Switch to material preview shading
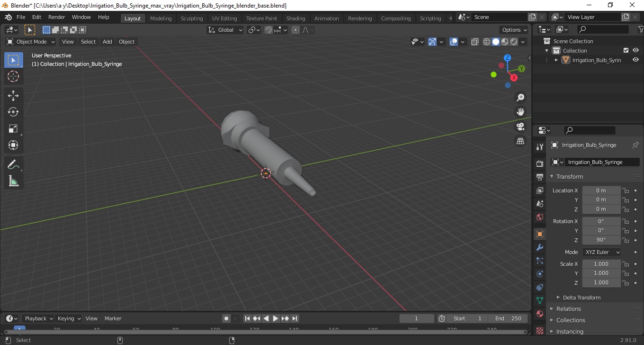Image resolution: width=644 pixels, height=345 pixels. 505,42
